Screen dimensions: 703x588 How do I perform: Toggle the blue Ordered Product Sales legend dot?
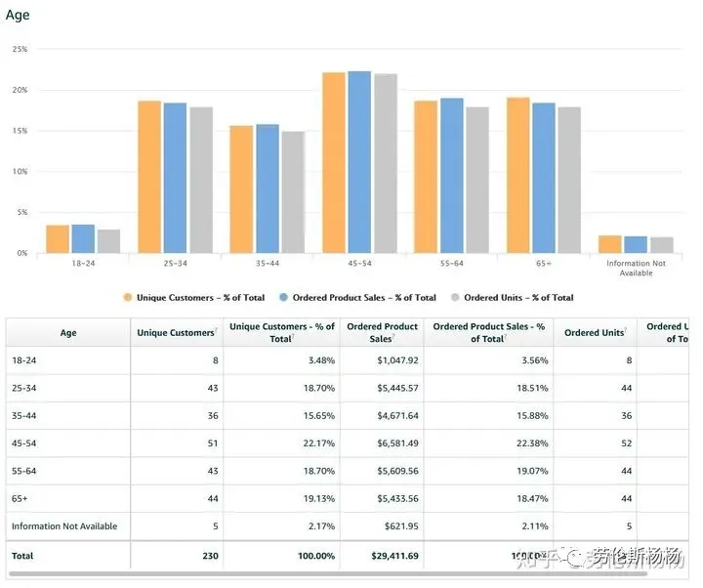pyautogui.click(x=283, y=297)
